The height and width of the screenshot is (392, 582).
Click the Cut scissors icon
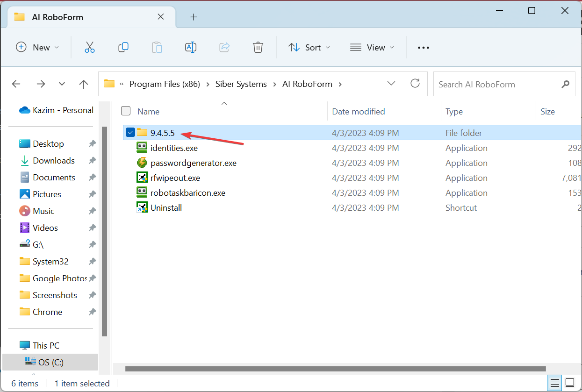pos(90,47)
